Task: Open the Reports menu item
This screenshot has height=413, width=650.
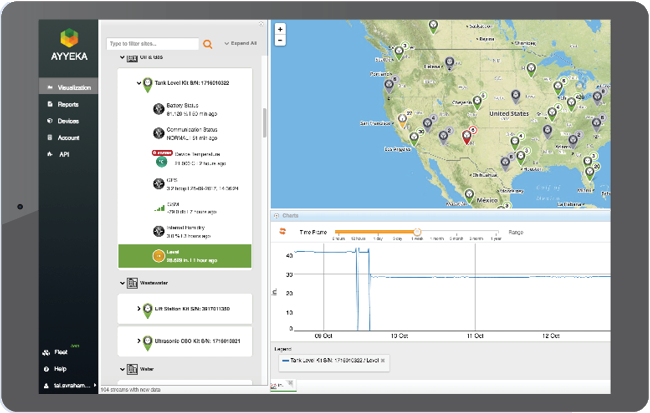Action: 68,104
